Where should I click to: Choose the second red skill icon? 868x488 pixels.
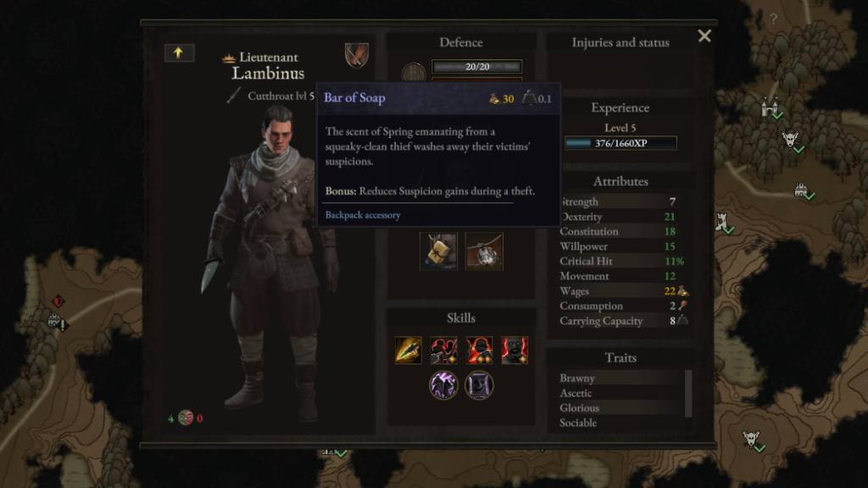pos(444,350)
